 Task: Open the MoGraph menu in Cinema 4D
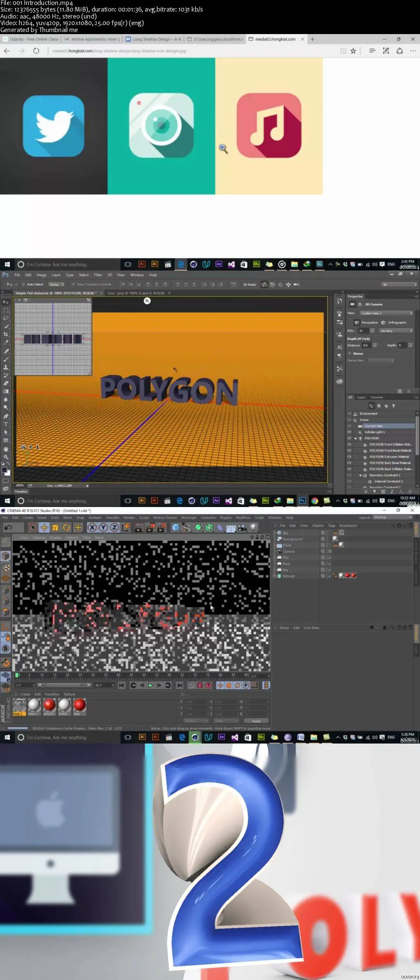[189, 518]
